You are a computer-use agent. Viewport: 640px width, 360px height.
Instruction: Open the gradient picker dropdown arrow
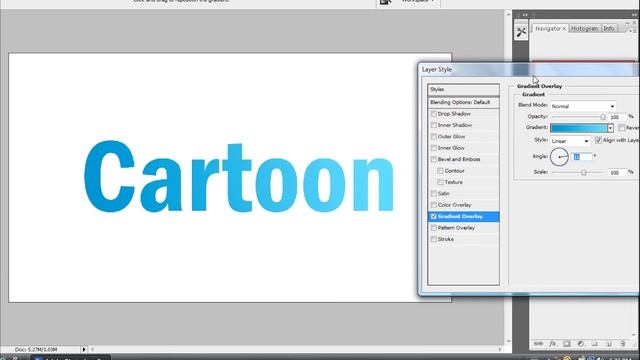pyautogui.click(x=610, y=128)
